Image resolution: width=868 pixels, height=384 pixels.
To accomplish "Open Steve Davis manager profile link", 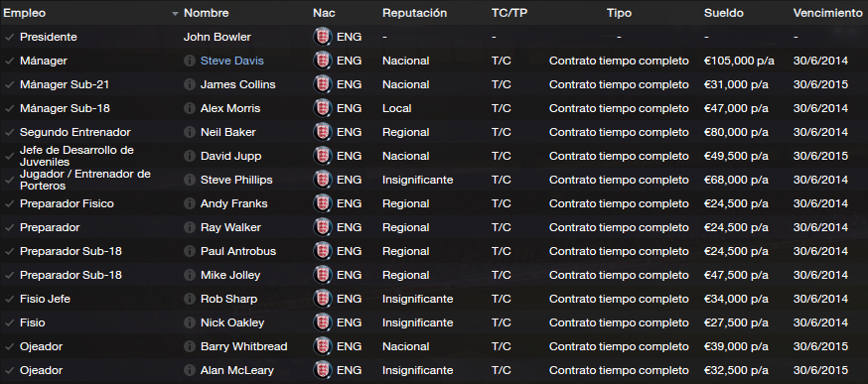I will coord(232,61).
